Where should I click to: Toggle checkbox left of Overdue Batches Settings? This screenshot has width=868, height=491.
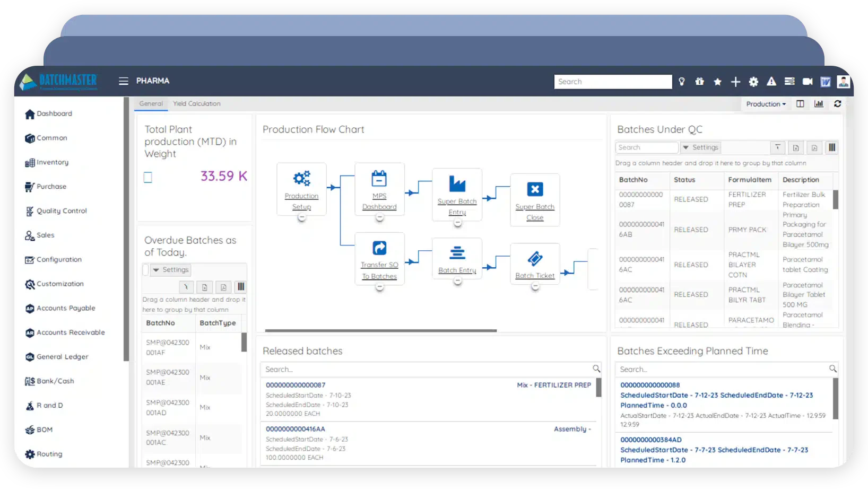(x=145, y=270)
